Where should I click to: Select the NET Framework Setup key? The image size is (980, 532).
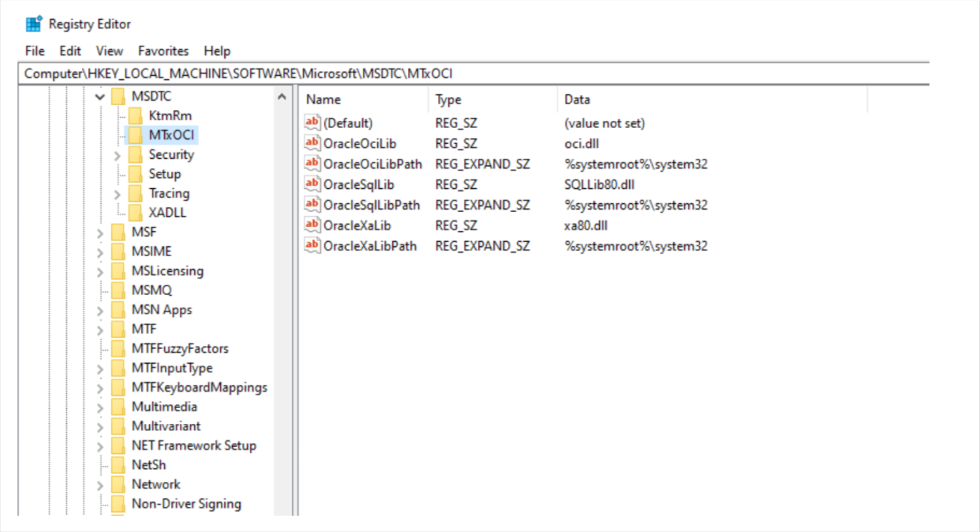click(x=194, y=445)
